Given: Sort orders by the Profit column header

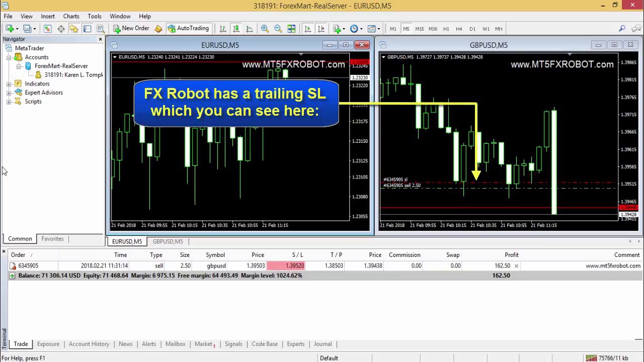Looking at the screenshot, I should point(511,255).
